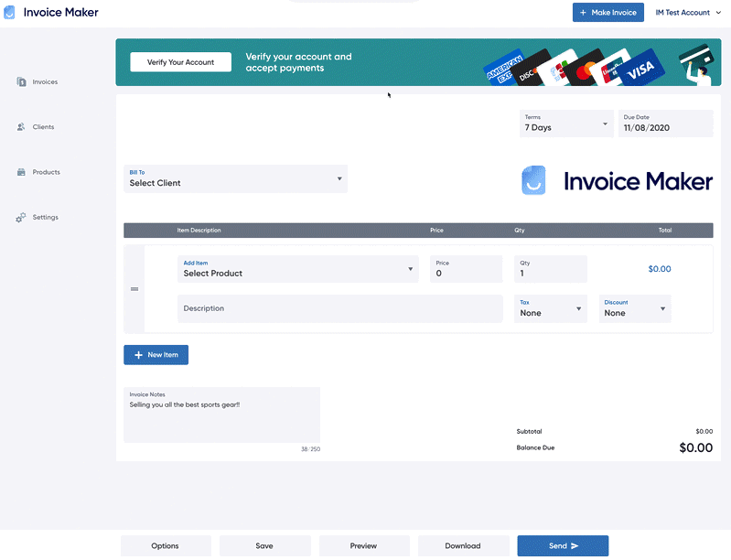Click into the Invoice Notes text area
Image resolution: width=731 pixels, height=560 pixels.
pyautogui.click(x=222, y=415)
